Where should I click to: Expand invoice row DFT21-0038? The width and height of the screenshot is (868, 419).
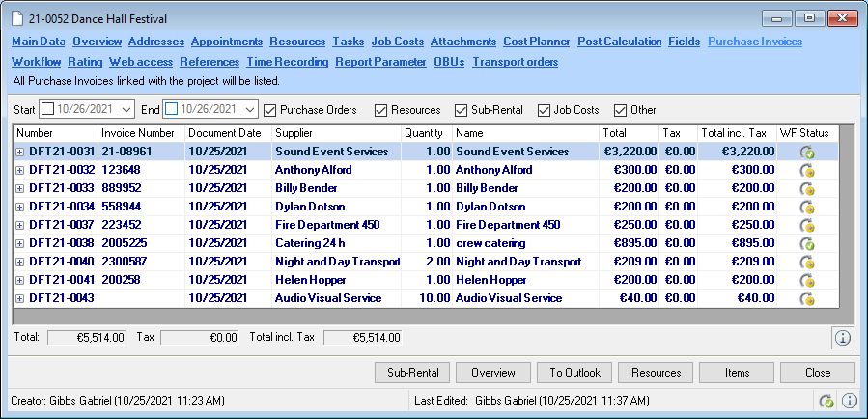click(x=20, y=243)
